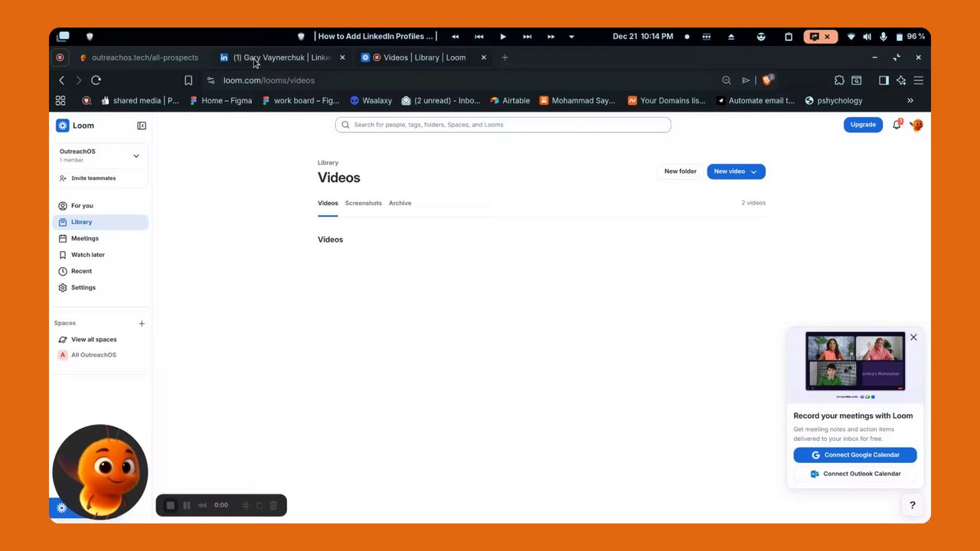Image resolution: width=980 pixels, height=551 pixels.
Task: Open For you in sidebar
Action: 100,206
